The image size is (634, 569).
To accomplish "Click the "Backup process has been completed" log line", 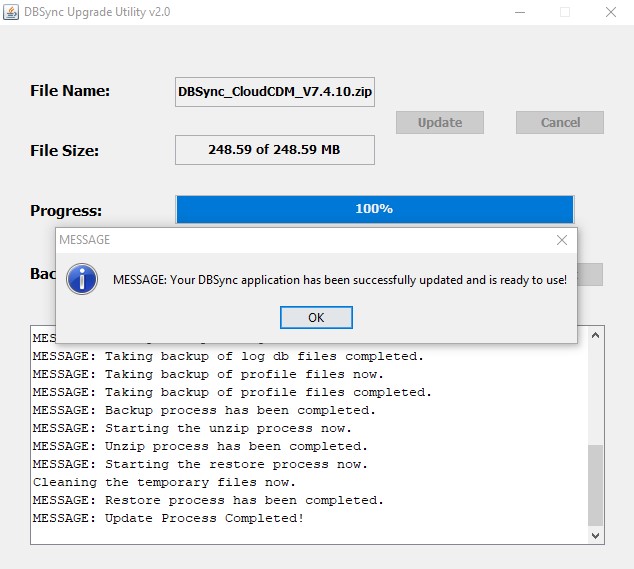I will pyautogui.click(x=204, y=410).
